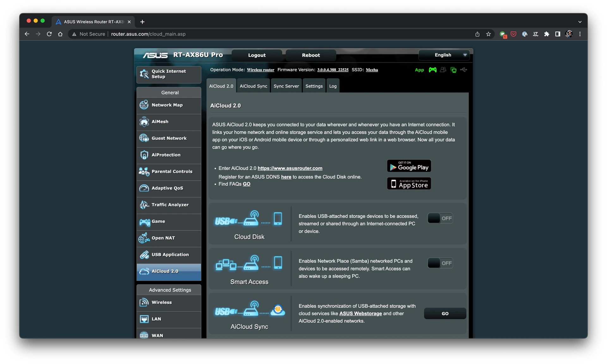Click the browser back arrow
The height and width of the screenshot is (364, 607).
click(27, 34)
